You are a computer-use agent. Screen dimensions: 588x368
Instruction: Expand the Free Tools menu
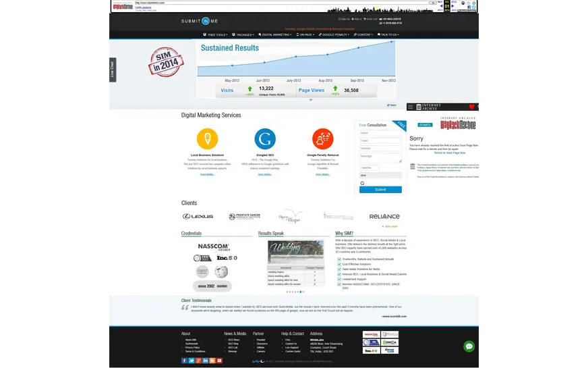215,34
